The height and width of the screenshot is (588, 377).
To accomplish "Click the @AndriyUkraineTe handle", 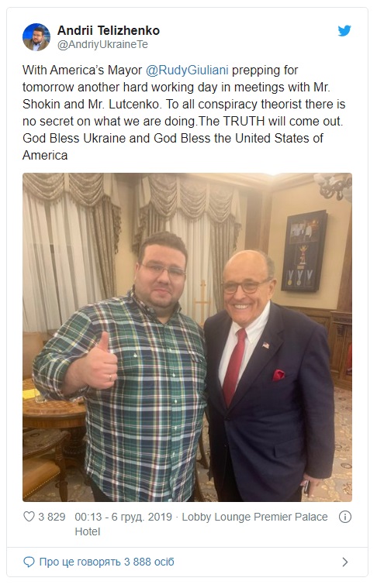I will [102, 44].
